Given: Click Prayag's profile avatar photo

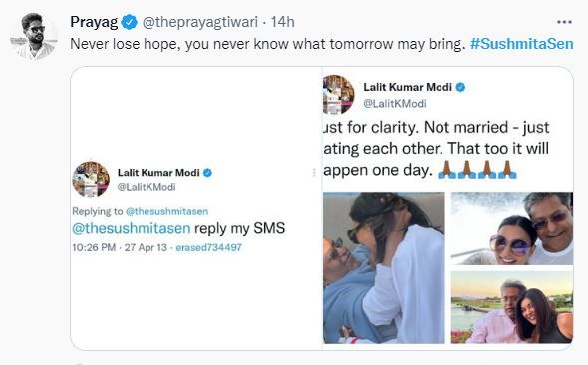Looking at the screenshot, I should (33, 36).
